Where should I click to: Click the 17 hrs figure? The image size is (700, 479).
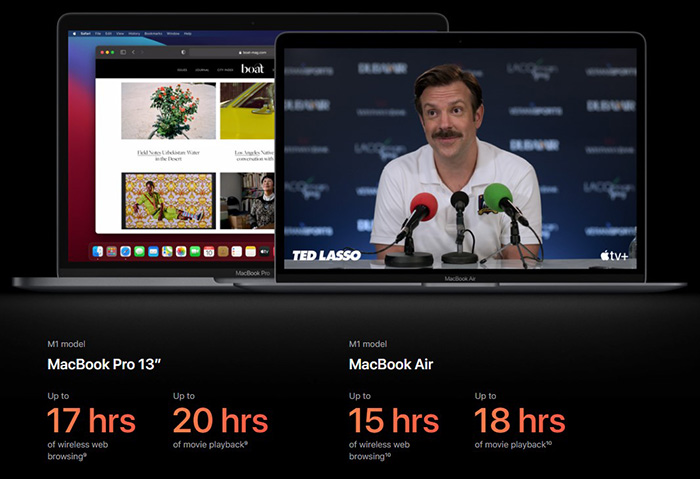pyautogui.click(x=92, y=421)
